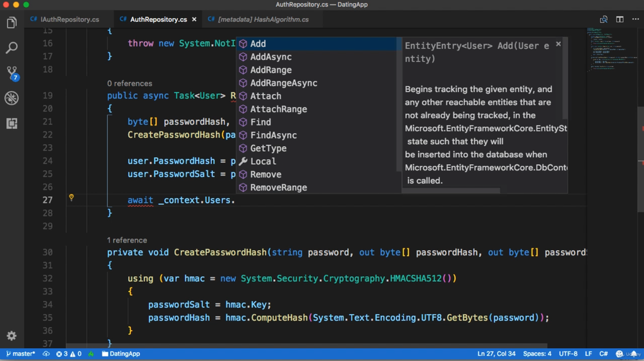The height and width of the screenshot is (361, 644).
Task: Split the editor to the right
Action: pyautogui.click(x=620, y=19)
